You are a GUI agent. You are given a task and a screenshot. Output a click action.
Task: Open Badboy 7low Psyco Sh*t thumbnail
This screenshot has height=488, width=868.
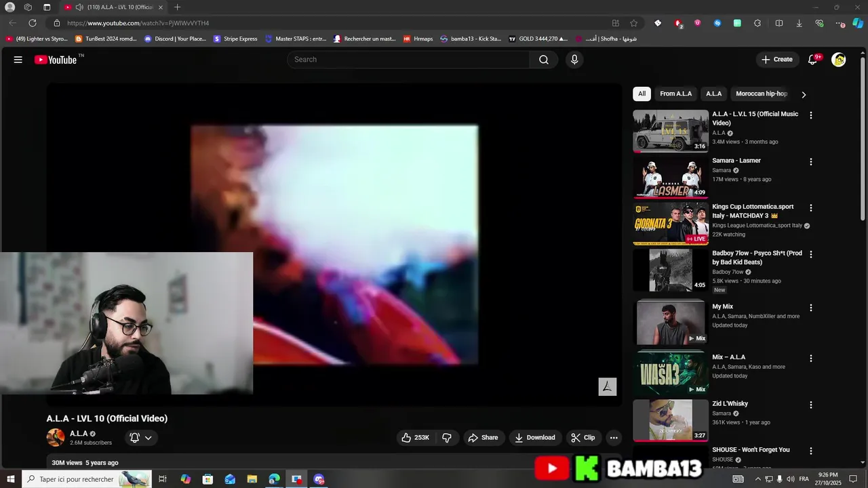[x=671, y=270]
